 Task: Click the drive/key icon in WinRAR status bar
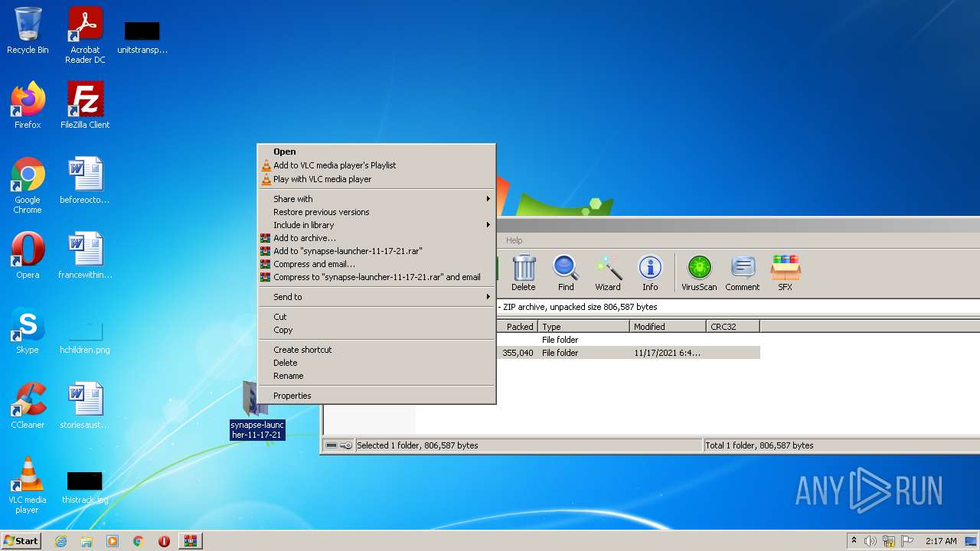pyautogui.click(x=338, y=445)
